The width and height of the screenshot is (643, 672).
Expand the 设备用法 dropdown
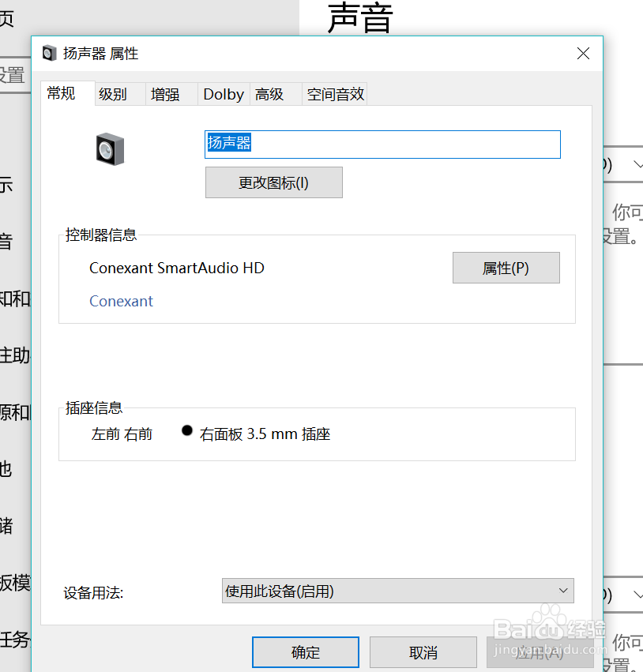[x=398, y=591]
